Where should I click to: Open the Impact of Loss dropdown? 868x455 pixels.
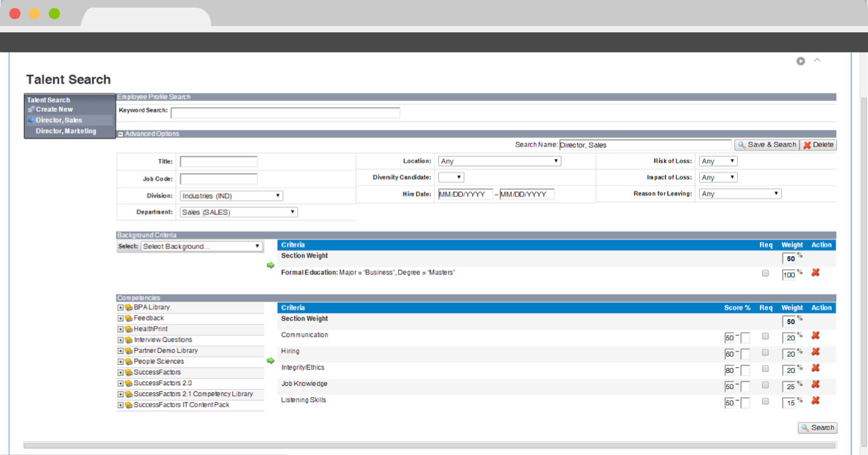[718, 177]
